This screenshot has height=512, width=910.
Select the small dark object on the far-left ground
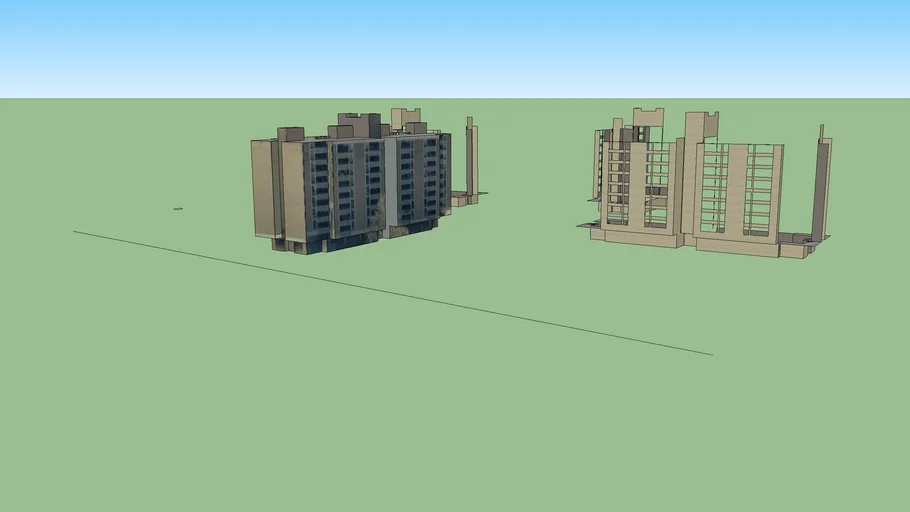click(178, 209)
